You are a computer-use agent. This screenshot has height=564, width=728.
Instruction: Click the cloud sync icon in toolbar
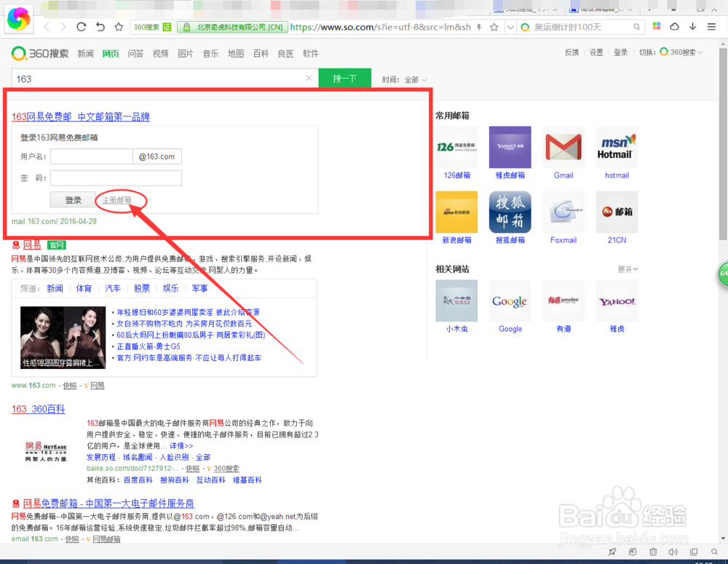(675, 26)
